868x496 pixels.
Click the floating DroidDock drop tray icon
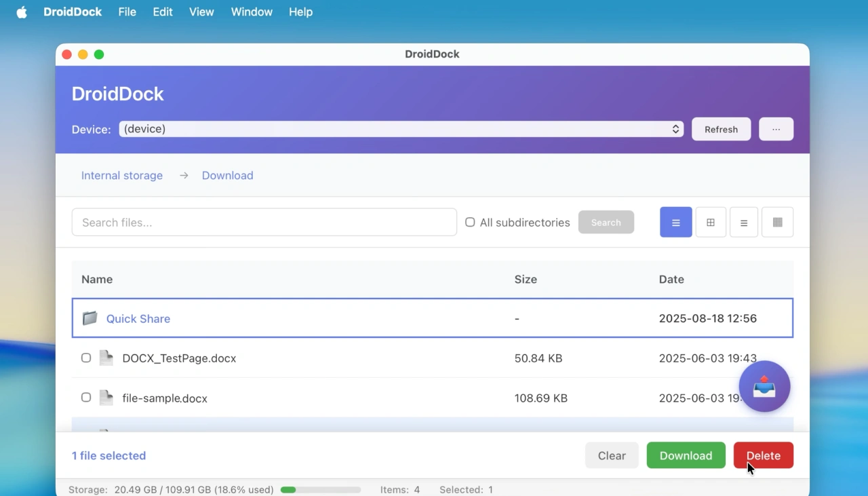764,386
